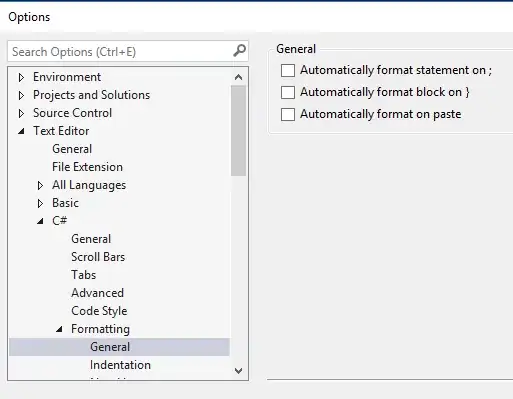Click the tree scroll down arrow
The image size is (513, 399).
[x=238, y=370]
